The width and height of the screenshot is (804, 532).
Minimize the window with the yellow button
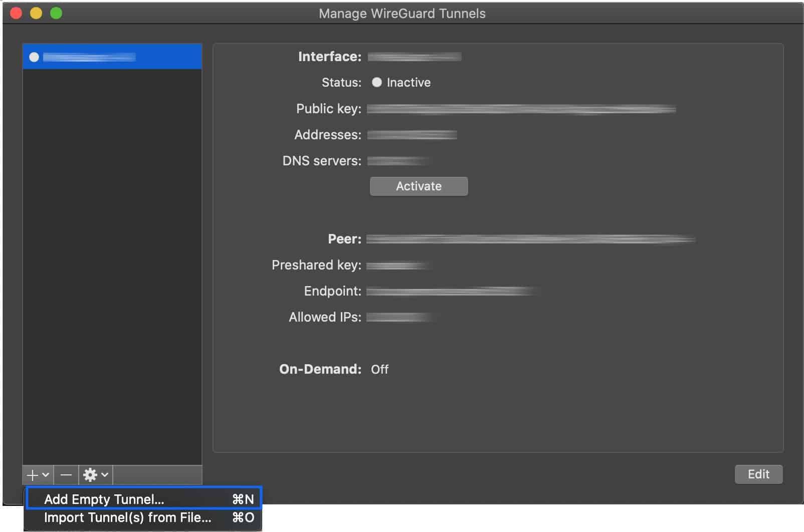(x=36, y=13)
